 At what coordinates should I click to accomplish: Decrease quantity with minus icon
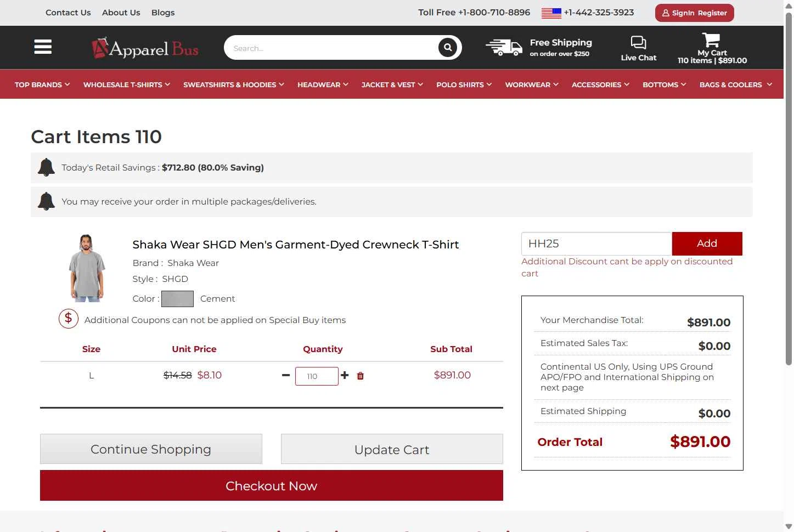(x=286, y=376)
